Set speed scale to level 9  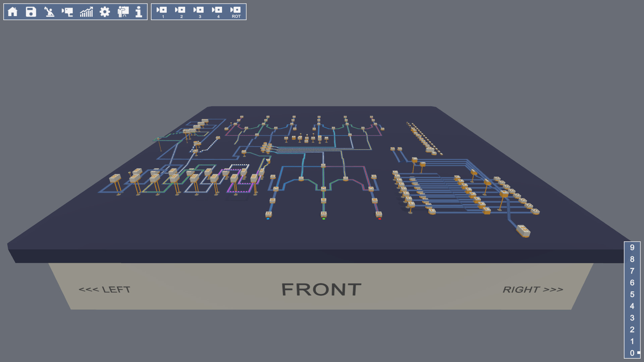pyautogui.click(x=632, y=247)
